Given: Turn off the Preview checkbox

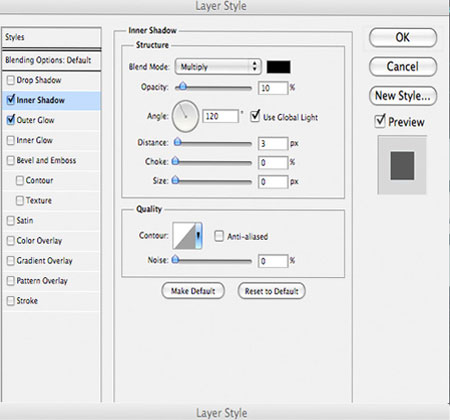Looking at the screenshot, I should (380, 121).
